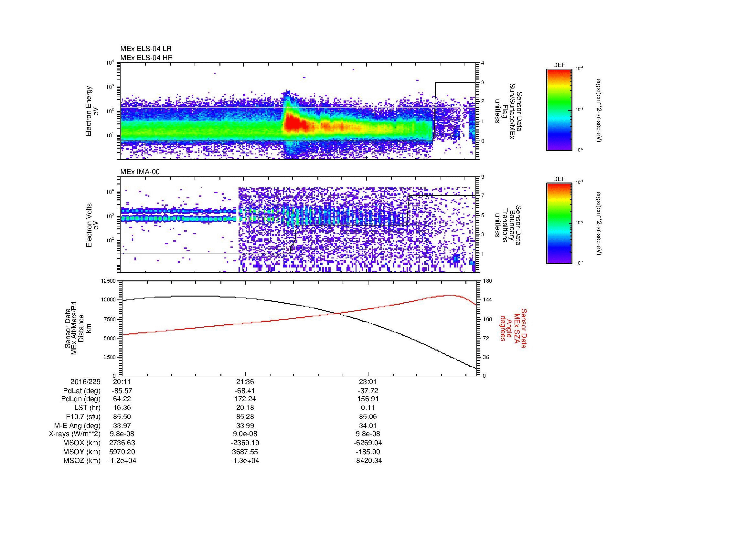756x534 pixels.
Task: Click the '2016/229' date label
Action: point(85,382)
